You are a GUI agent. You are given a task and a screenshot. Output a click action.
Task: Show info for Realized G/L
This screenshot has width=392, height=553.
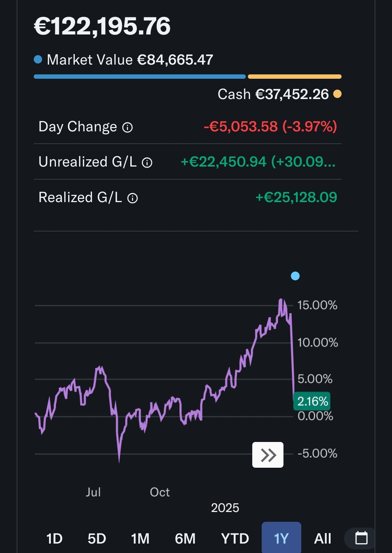point(132,198)
